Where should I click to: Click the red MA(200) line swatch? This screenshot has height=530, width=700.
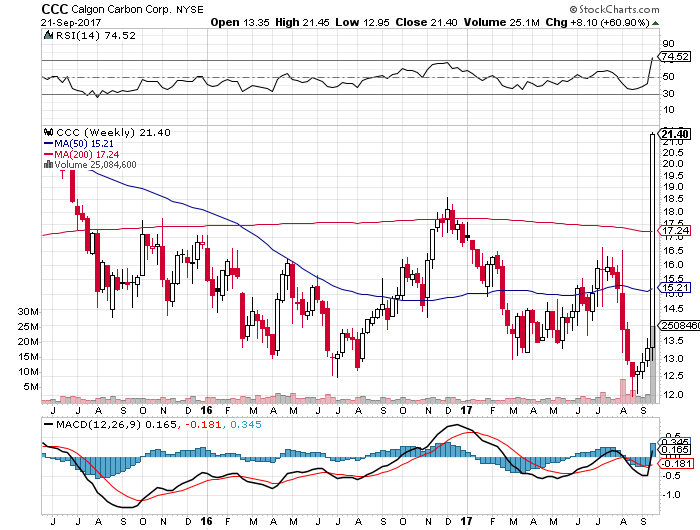(46, 154)
